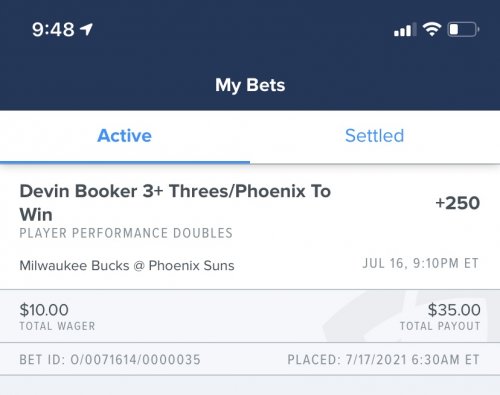Tap the $10.00 total wager amount
500x395 pixels.
click(x=44, y=310)
